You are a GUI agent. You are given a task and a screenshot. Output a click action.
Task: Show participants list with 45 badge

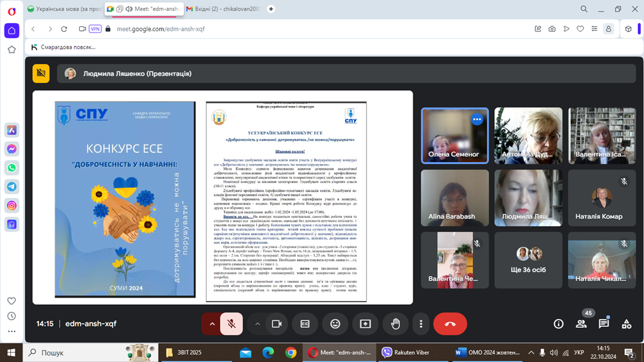581,324
